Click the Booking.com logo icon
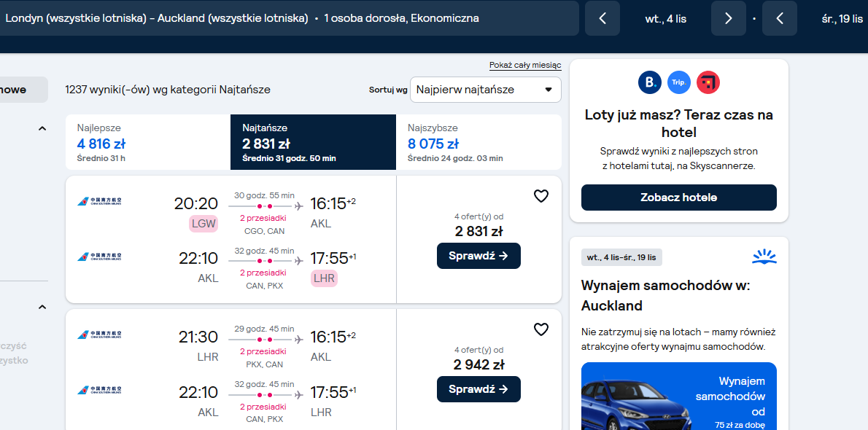The height and width of the screenshot is (430, 868). pyautogui.click(x=650, y=82)
